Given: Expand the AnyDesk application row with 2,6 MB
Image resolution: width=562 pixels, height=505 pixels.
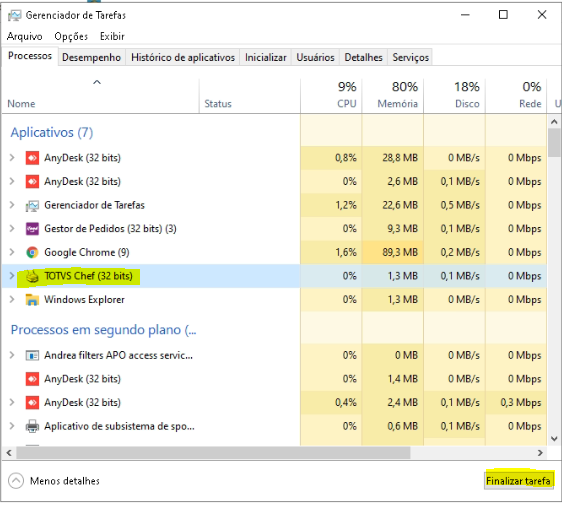Looking at the screenshot, I should (x=12, y=181).
